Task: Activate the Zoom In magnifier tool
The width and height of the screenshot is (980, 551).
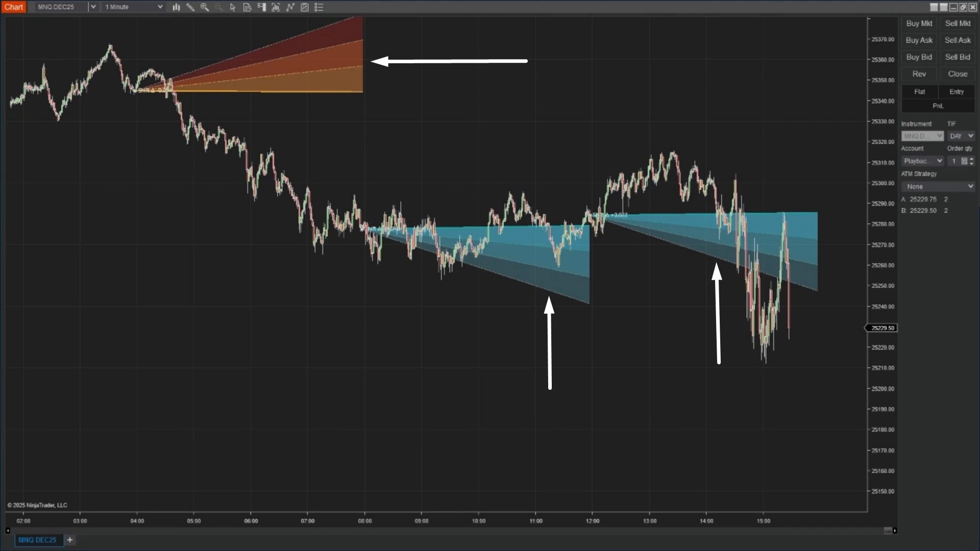Action: click(205, 7)
